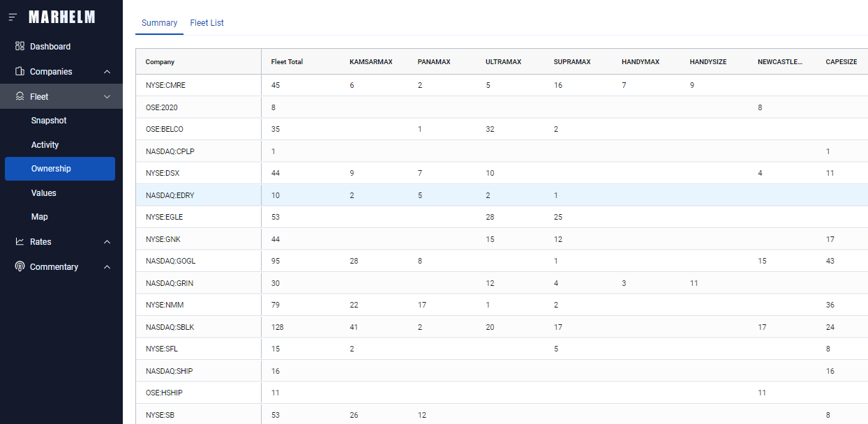Click the Fleet ship icon
This screenshot has width=868, height=424.
tap(20, 96)
